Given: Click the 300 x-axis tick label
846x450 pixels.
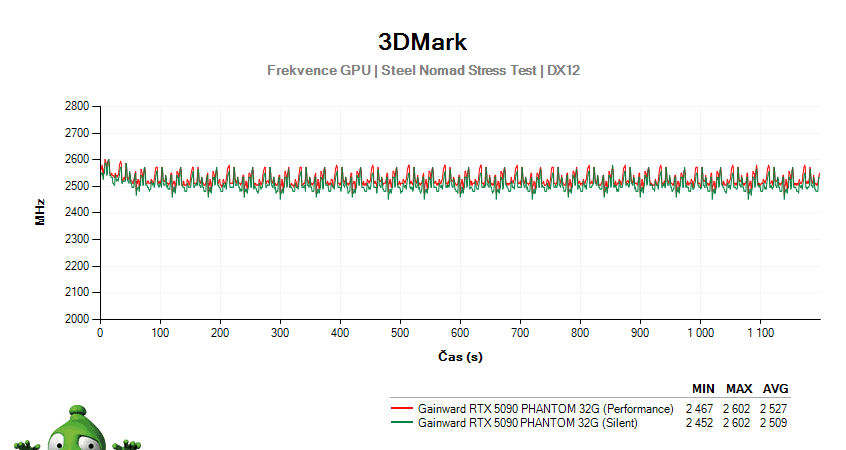Looking at the screenshot, I should pyautogui.click(x=280, y=333).
